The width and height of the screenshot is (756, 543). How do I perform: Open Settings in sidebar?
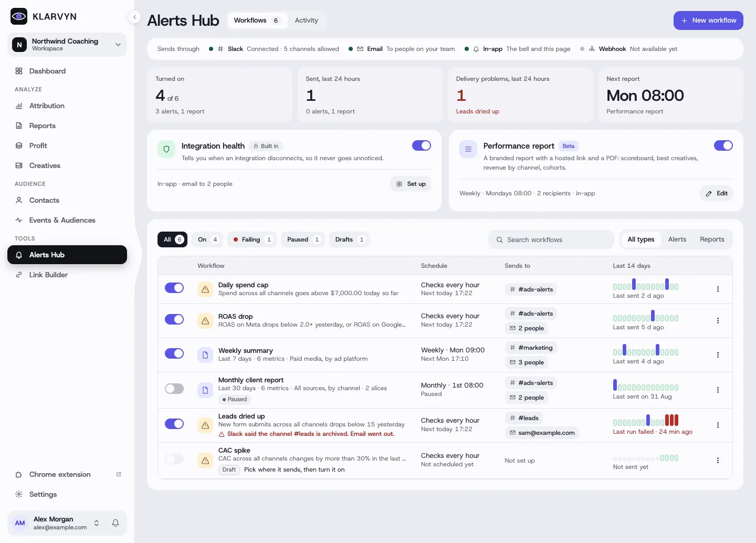(67, 494)
